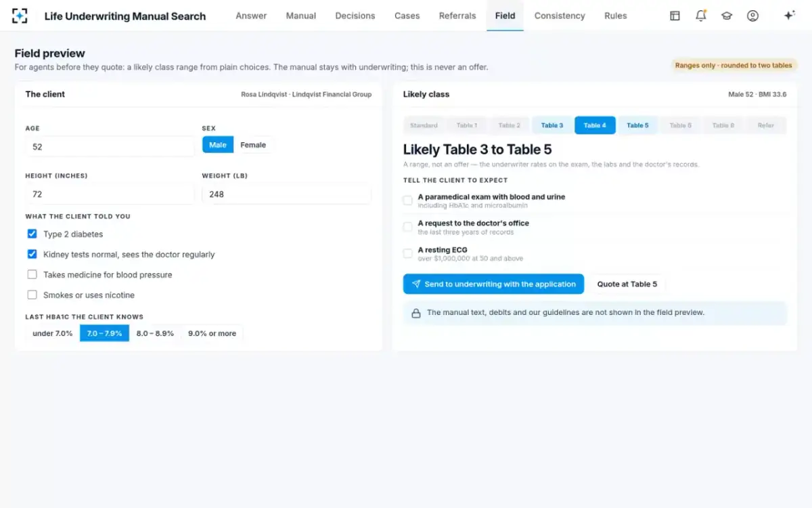This screenshot has width=812, height=508.
Task: Click the app logo icon
Action: click(x=20, y=16)
